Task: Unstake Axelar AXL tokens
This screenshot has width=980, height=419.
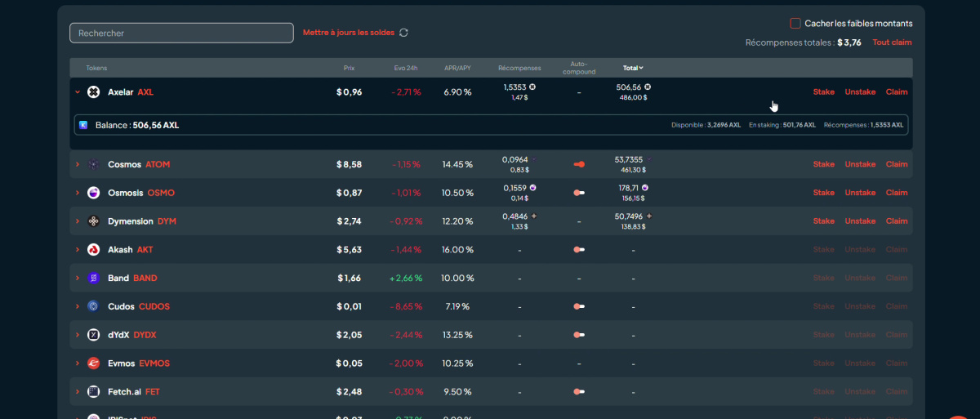Action: point(860,92)
